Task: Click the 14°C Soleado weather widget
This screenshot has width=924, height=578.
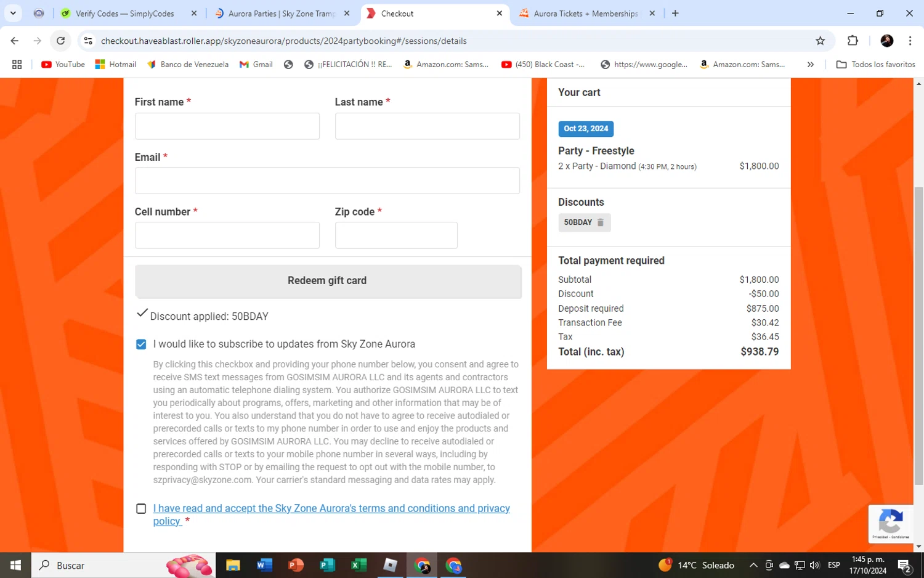Action: coord(697,565)
